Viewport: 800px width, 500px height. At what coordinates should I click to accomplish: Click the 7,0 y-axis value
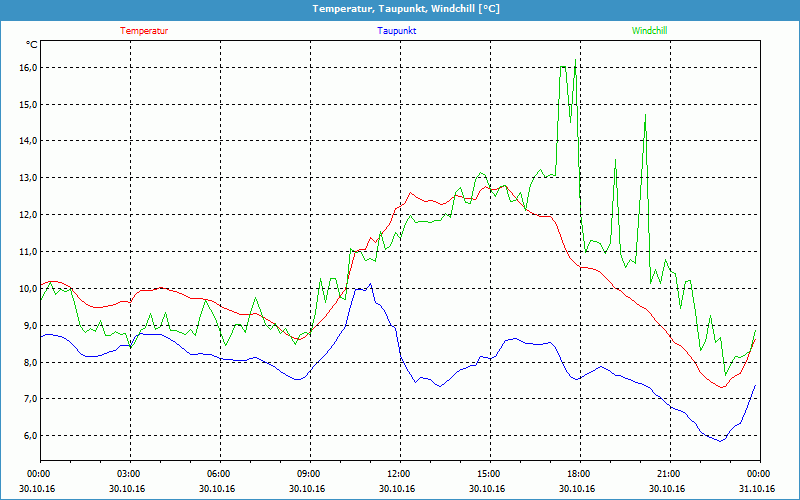click(x=30, y=399)
